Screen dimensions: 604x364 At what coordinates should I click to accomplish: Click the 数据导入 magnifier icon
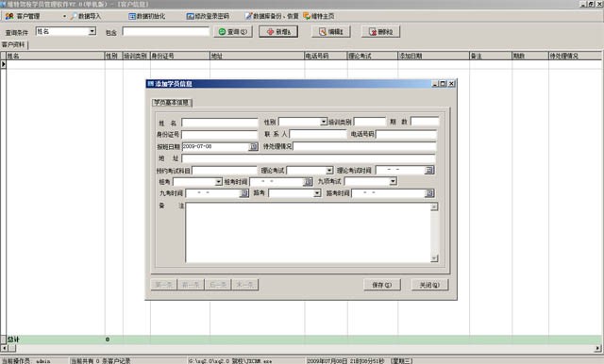coord(74,16)
